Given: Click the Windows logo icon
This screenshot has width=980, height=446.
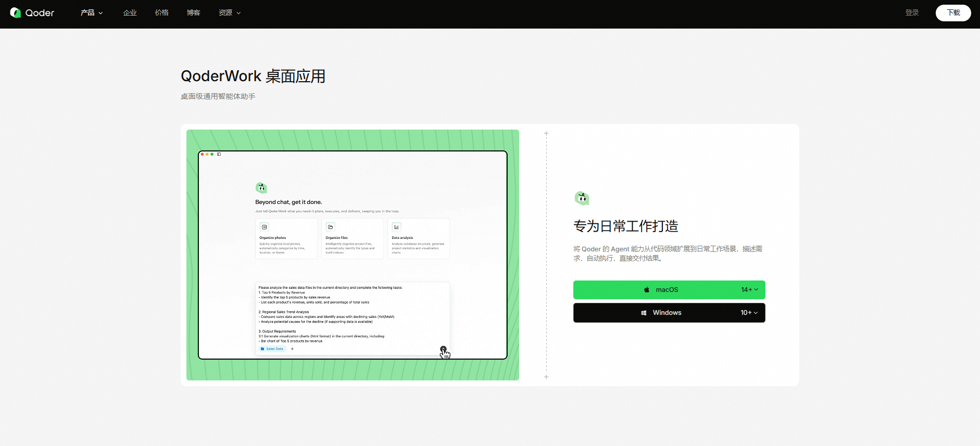Looking at the screenshot, I should tap(644, 313).
